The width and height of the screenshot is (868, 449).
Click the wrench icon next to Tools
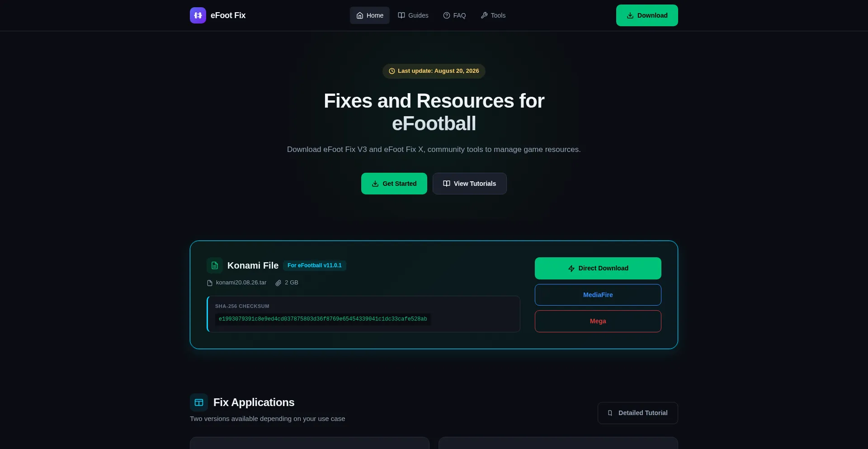pyautogui.click(x=484, y=15)
